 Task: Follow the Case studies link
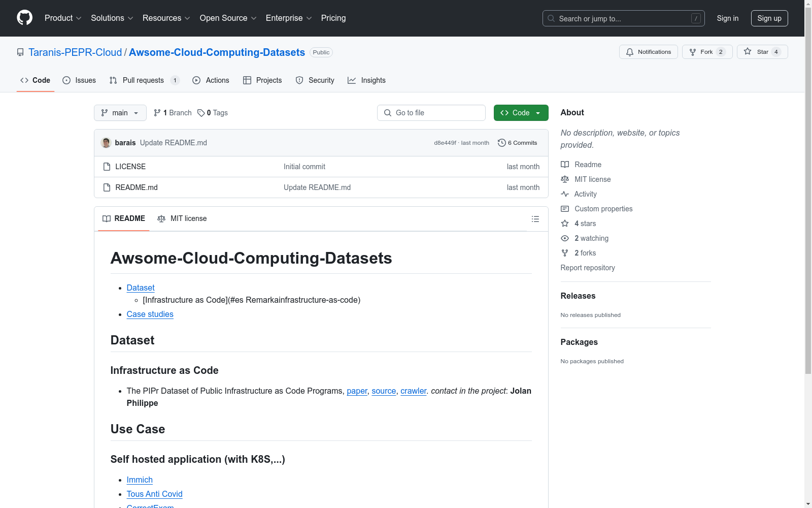coord(150,314)
